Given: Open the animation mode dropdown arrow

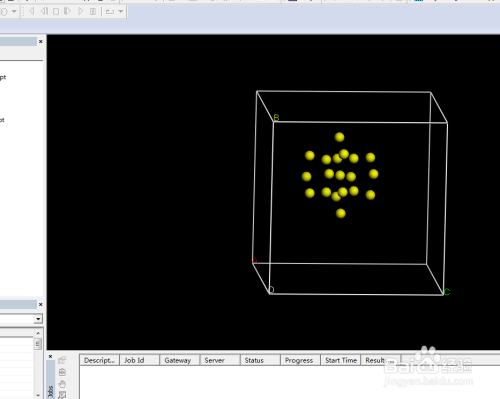Looking at the screenshot, I should (x=121, y=12).
